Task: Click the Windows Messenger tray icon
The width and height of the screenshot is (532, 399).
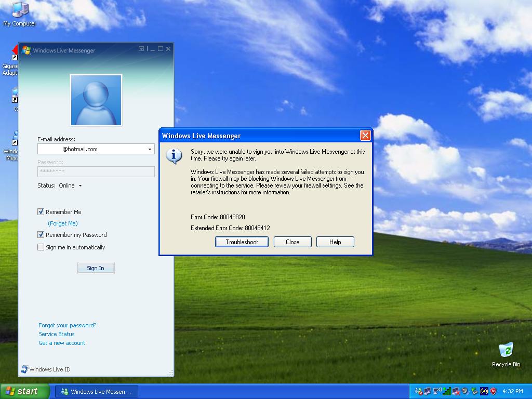Action: pyautogui.click(x=419, y=391)
